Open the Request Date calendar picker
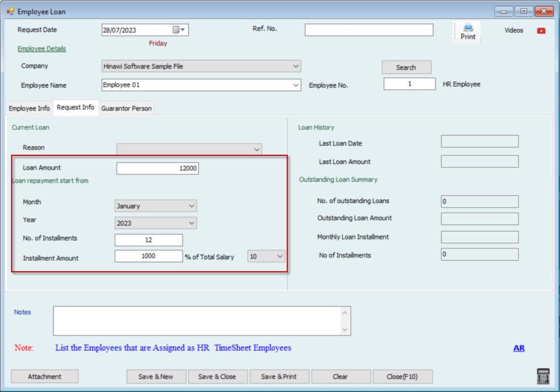The width and height of the screenshot is (560, 392). point(179,30)
